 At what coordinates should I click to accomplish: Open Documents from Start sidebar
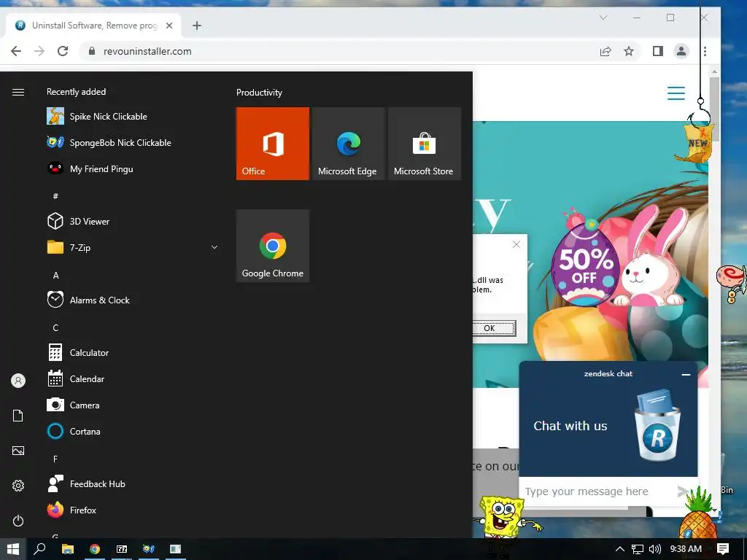pos(18,416)
